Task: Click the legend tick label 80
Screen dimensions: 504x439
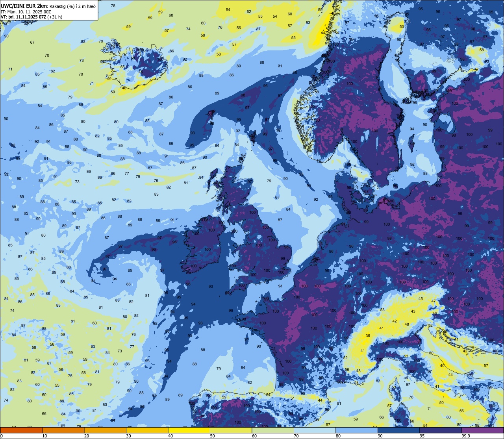Action: 338,436
